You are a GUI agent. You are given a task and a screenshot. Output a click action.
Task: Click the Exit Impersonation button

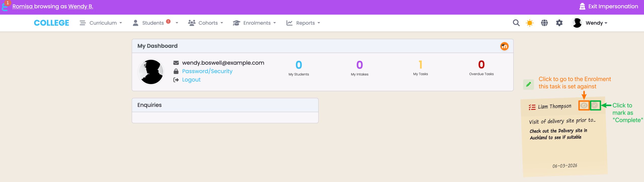[609, 7]
